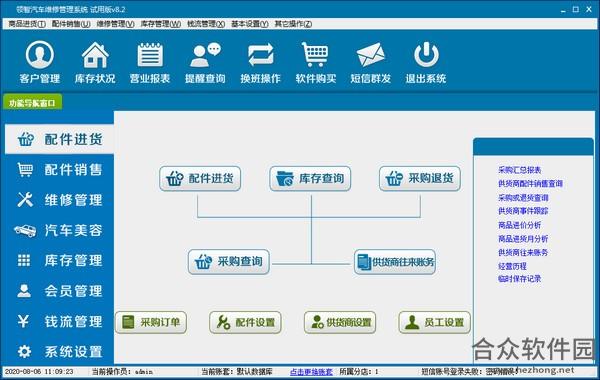Open the 采购或退货查询 link
Screen dimensions: 600x380
(523, 197)
